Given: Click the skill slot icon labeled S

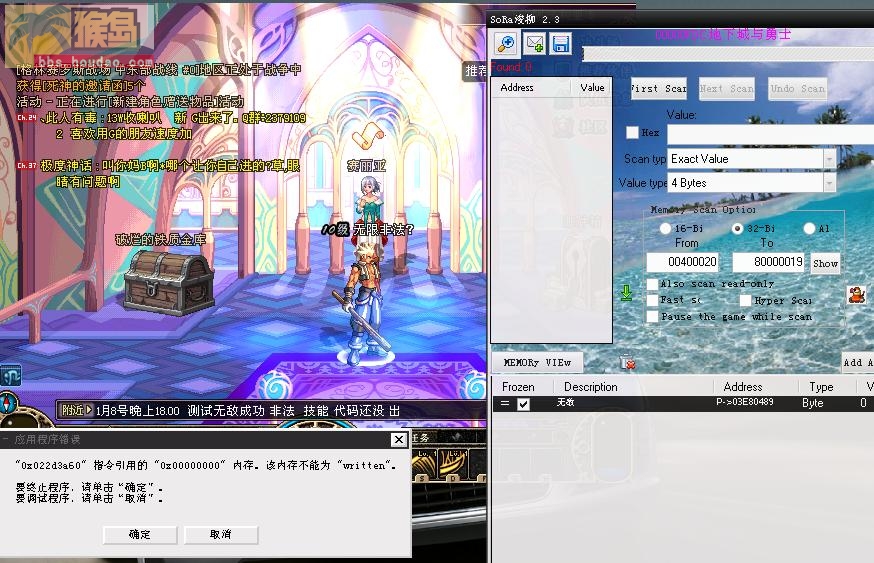Looking at the screenshot, I should point(423,465).
